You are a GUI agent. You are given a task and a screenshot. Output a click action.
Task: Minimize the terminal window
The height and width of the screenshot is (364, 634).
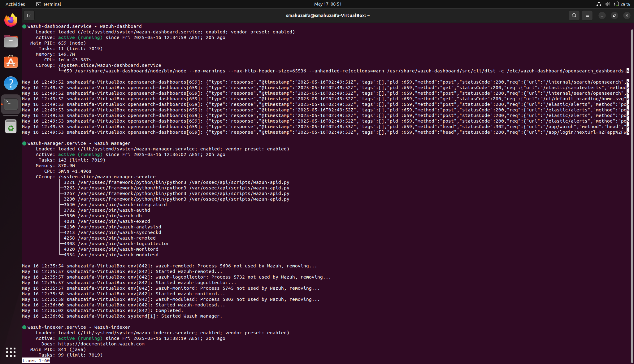pyautogui.click(x=602, y=15)
